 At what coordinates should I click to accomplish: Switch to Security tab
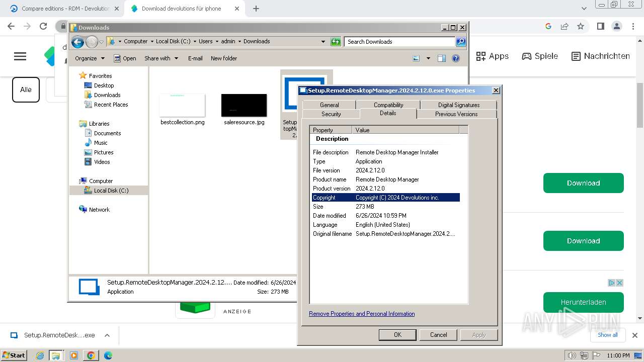tap(331, 114)
